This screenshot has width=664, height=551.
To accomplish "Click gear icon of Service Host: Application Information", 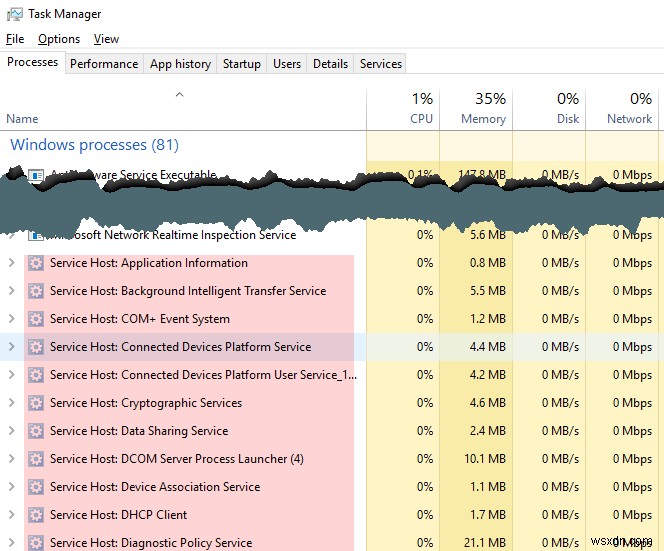I will point(36,263).
